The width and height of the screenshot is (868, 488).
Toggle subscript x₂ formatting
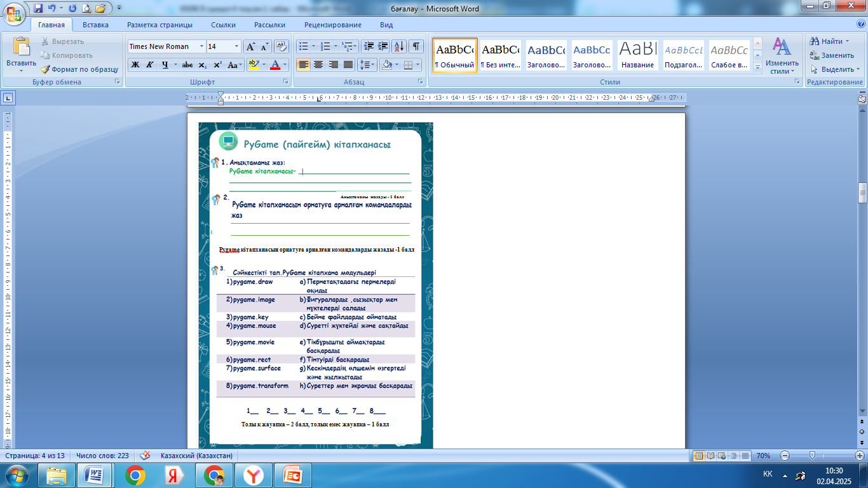click(x=202, y=65)
